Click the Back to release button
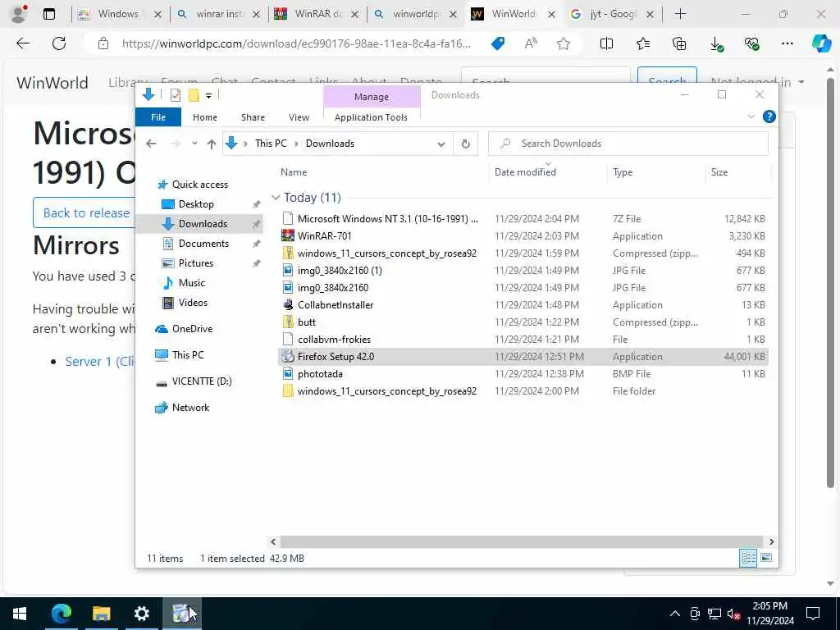The width and height of the screenshot is (840, 630). (85, 212)
